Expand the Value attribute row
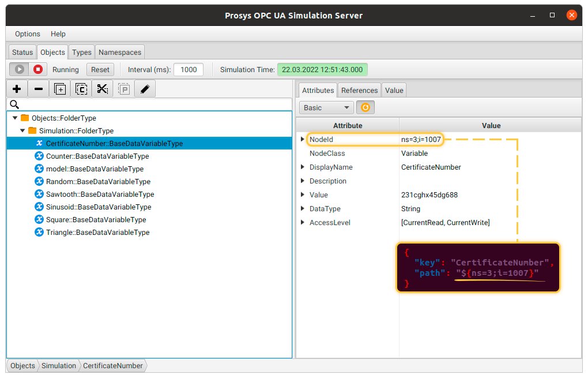The height and width of the screenshot is (378, 588). [302, 195]
